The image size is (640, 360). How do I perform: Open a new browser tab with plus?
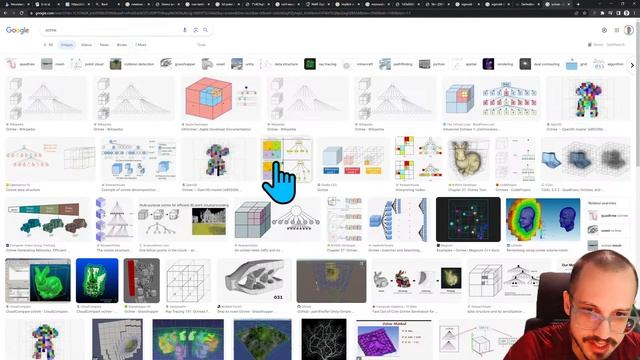[x=578, y=4]
